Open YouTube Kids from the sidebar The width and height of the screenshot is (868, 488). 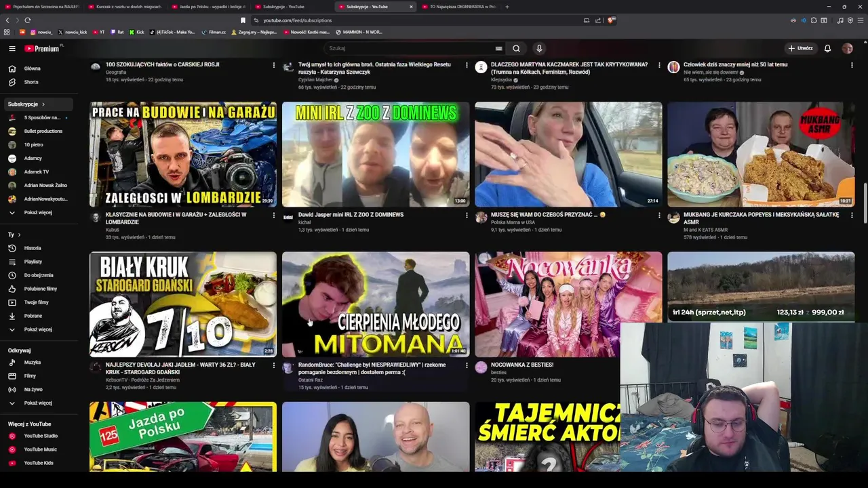pyautogui.click(x=37, y=463)
